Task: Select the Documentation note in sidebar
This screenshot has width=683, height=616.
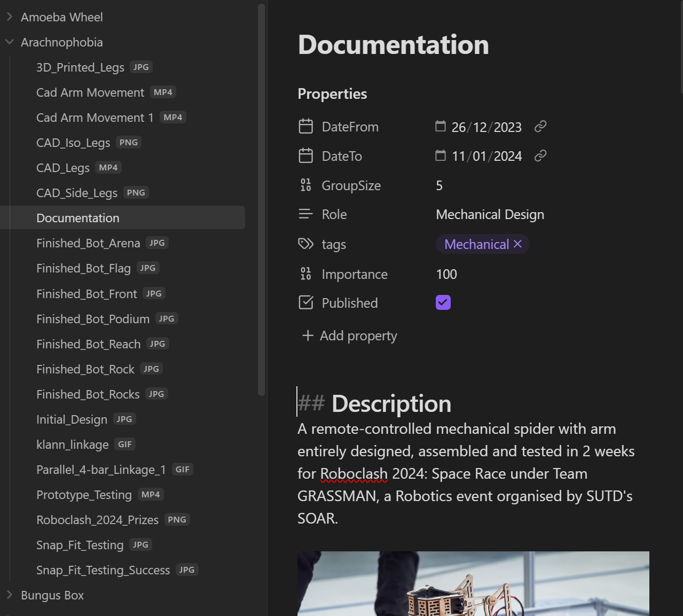Action: 123,218
